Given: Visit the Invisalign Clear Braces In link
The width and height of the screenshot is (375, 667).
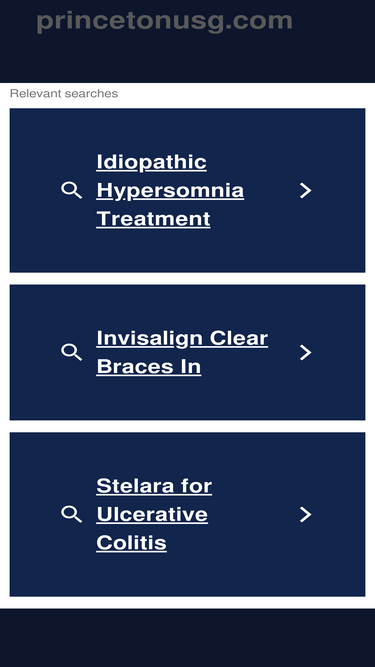Looking at the screenshot, I should click(x=182, y=353).
